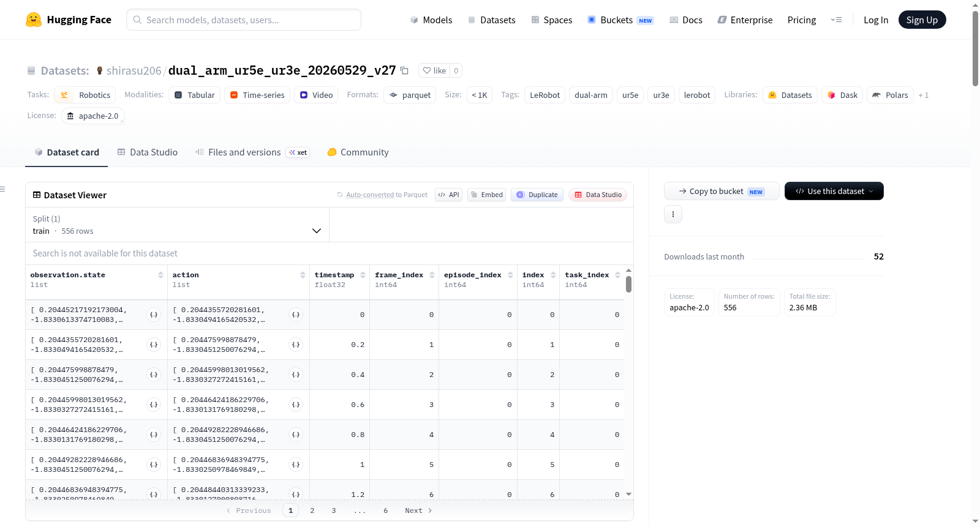Copy dataset name with the clipboard icon

click(404, 70)
